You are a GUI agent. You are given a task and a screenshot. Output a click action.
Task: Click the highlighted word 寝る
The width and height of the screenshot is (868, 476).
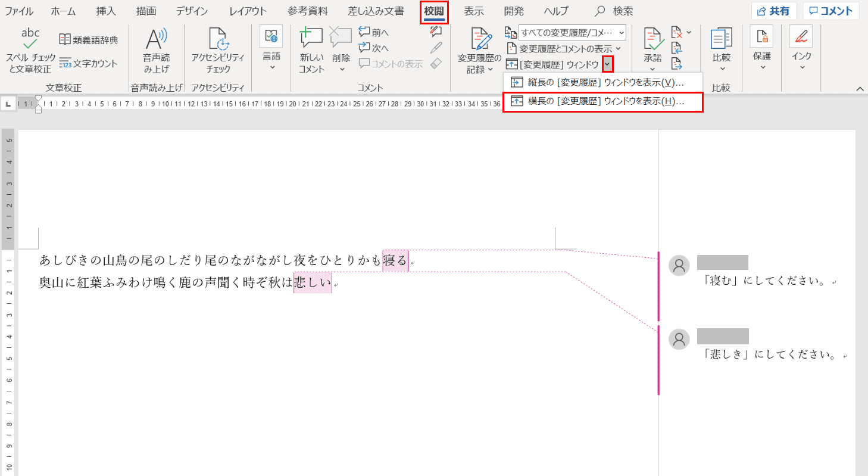click(395, 260)
